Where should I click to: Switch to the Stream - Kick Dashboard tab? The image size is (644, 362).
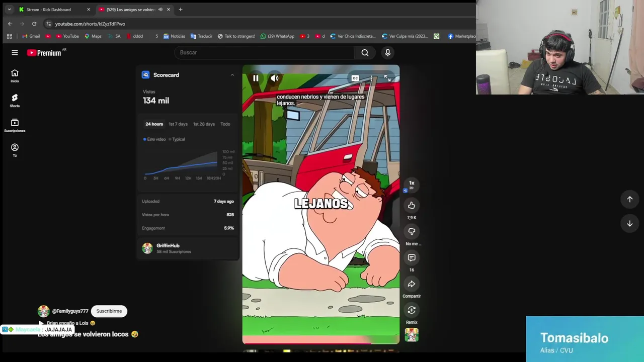[48, 10]
